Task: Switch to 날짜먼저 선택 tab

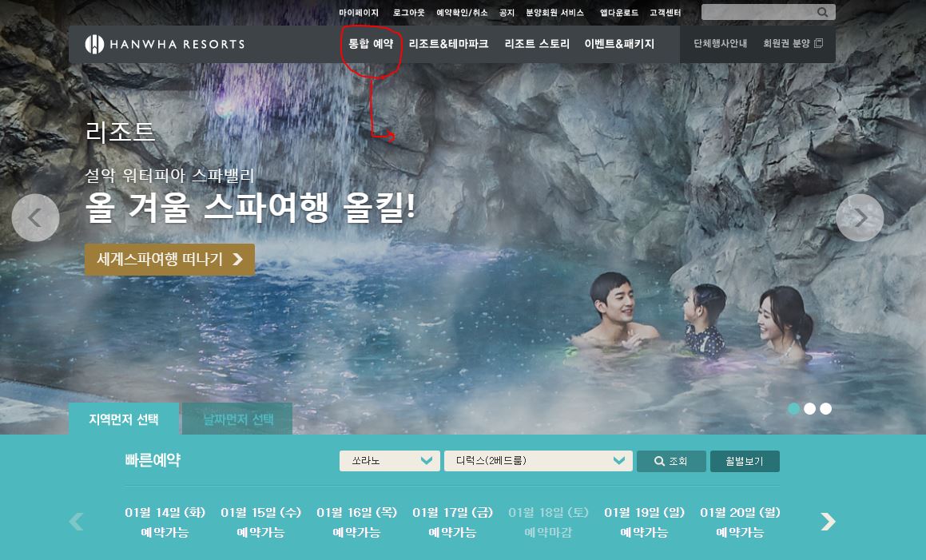Action: (237, 419)
